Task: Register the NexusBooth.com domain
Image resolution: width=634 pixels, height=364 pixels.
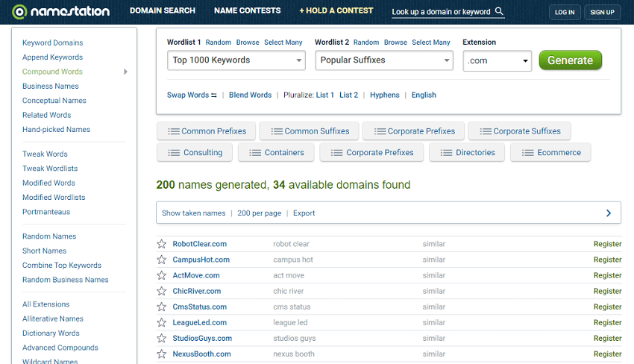Action: [x=607, y=354]
